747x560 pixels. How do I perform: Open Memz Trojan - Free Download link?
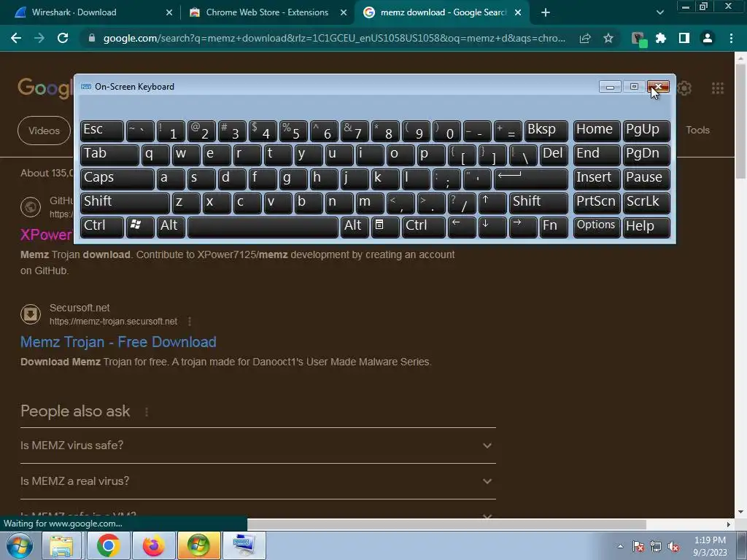click(118, 342)
